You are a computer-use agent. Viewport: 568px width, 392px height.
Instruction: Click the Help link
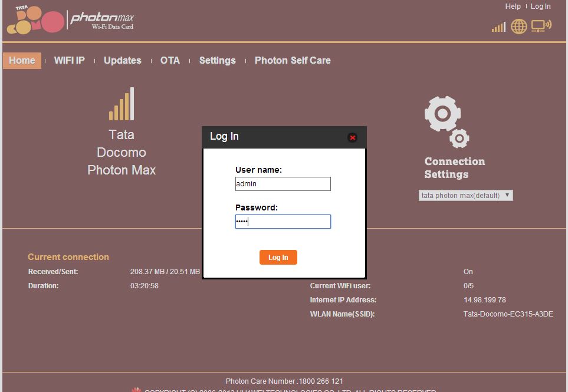coord(513,6)
